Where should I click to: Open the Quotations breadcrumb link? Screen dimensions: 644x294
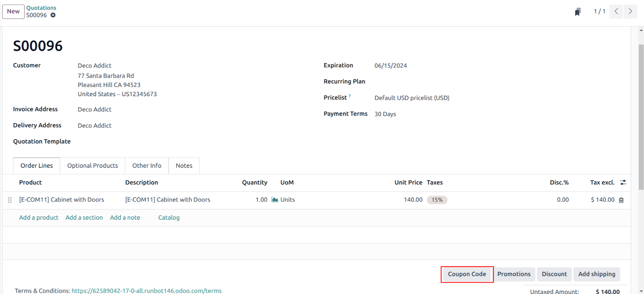coord(41,8)
